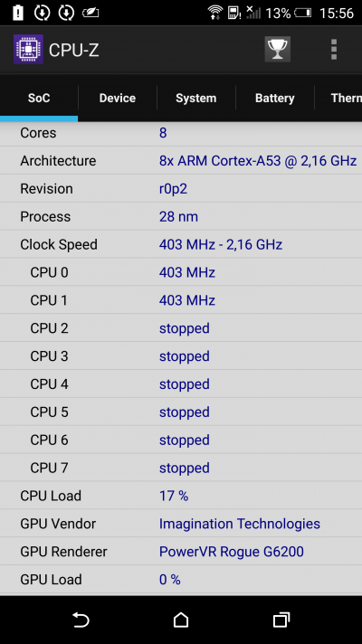This screenshot has width=362, height=644.
Task: Select the SoC tab
Action: pos(39,99)
